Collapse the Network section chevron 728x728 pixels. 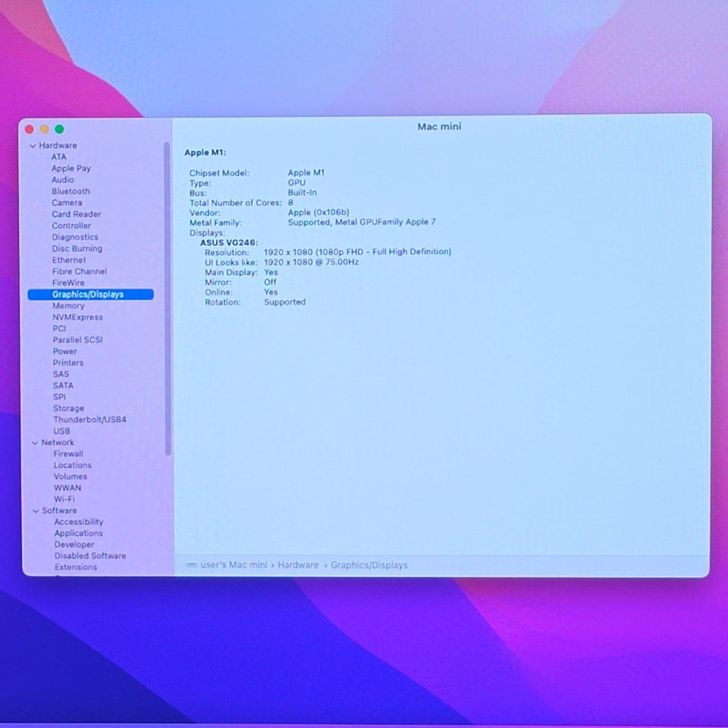[35, 443]
